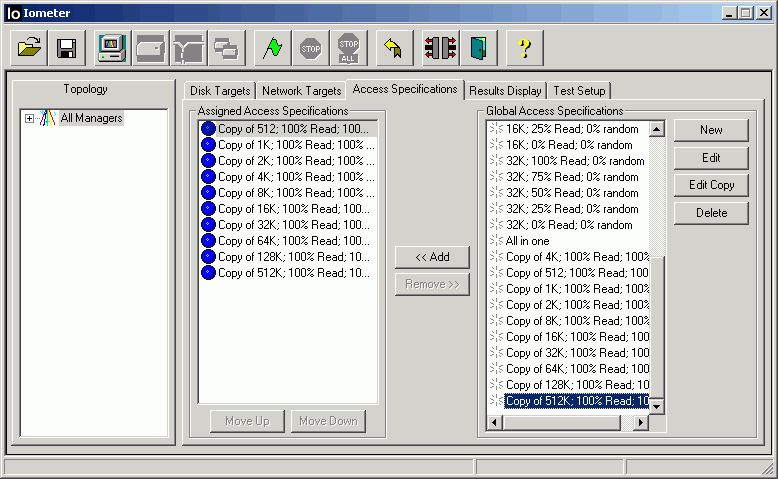The height and width of the screenshot is (479, 778).
Task: Select global spec 16K; 0% Read; 0% random
Action: tap(569, 145)
